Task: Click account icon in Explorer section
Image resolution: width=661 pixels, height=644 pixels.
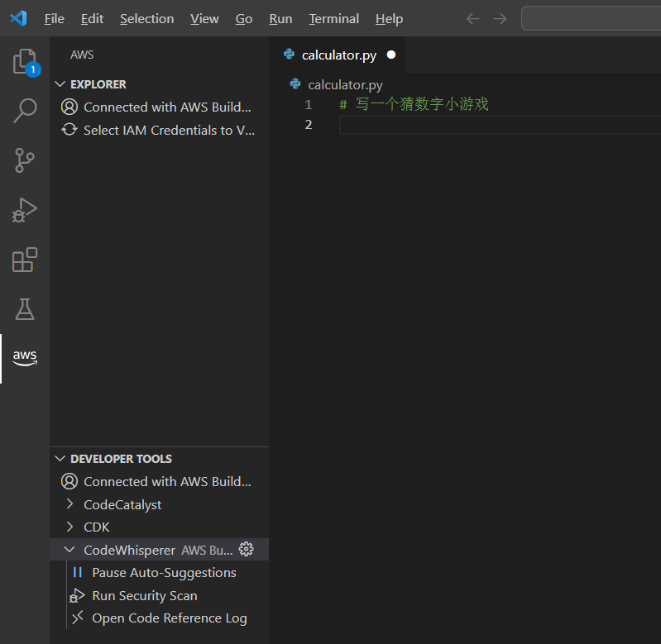Action: point(69,107)
